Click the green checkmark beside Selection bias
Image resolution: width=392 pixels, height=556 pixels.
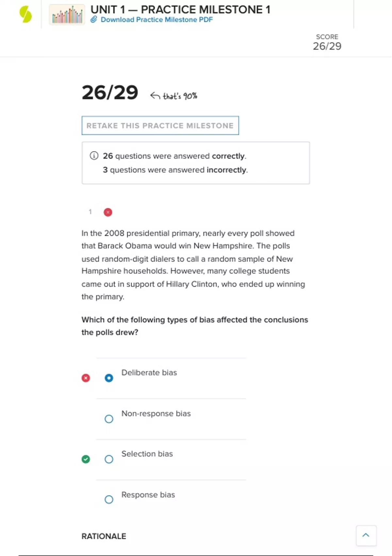pyautogui.click(x=86, y=459)
